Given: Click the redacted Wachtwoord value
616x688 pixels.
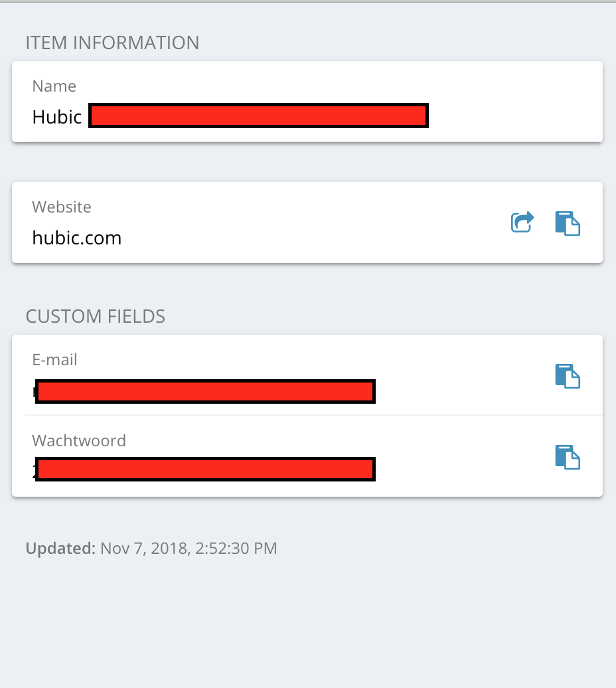Looking at the screenshot, I should [x=205, y=469].
